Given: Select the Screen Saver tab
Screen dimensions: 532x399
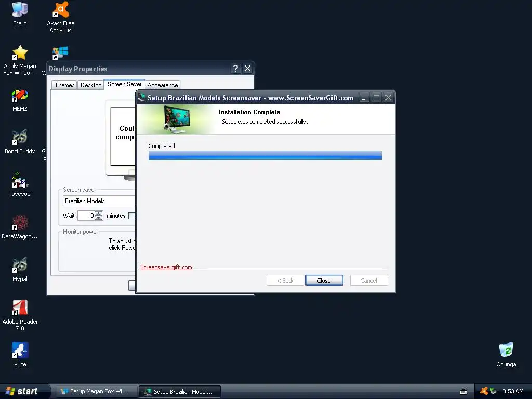Looking at the screenshot, I should point(125,84).
